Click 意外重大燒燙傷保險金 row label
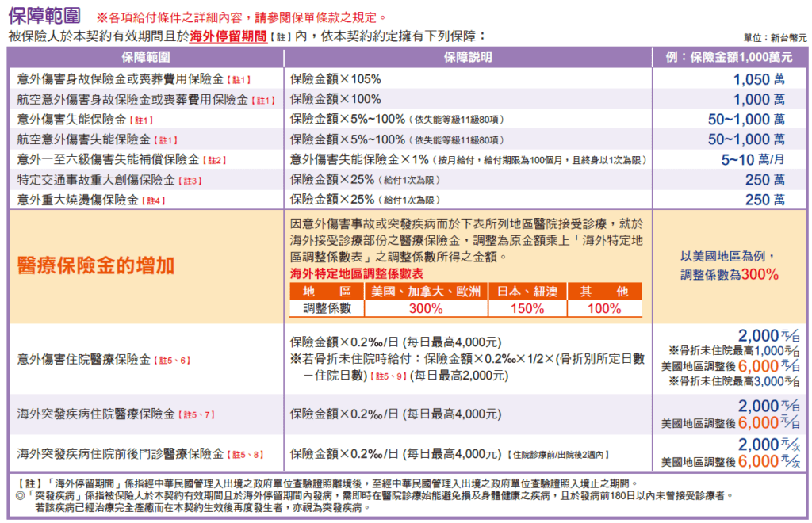The height and width of the screenshot is (523, 812). [78, 200]
